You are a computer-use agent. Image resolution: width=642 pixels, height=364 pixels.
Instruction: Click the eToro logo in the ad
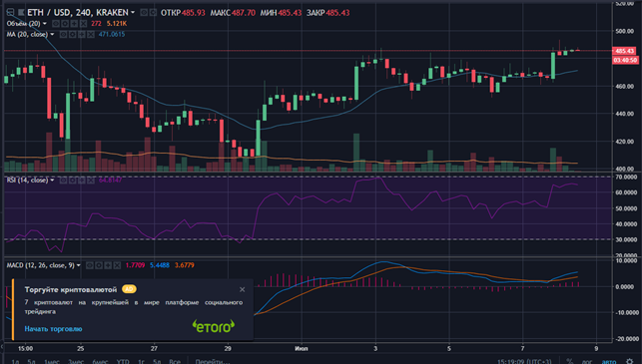tap(214, 326)
